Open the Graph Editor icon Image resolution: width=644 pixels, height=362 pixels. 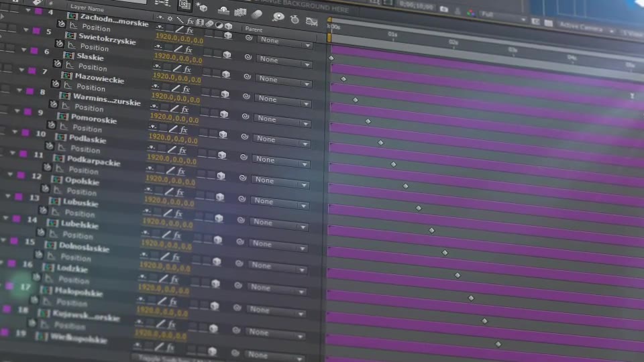[x=312, y=21]
